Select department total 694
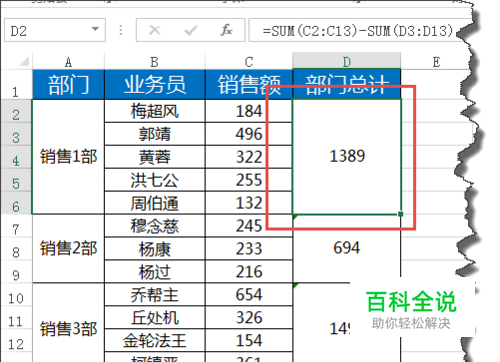This screenshot has height=362, width=500. 347,248
